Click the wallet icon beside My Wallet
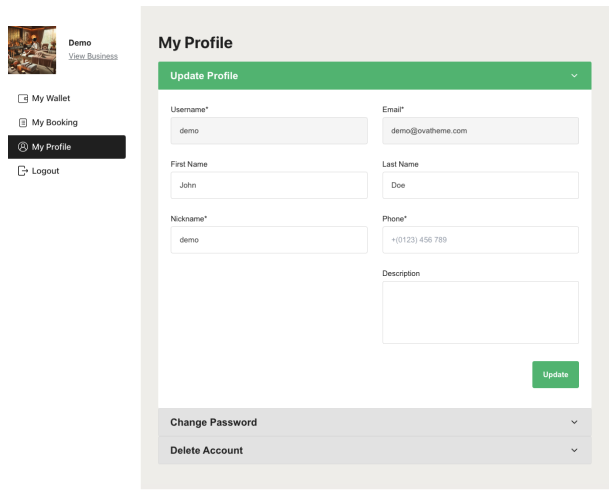Viewport: 616px width, 494px height. [23, 98]
